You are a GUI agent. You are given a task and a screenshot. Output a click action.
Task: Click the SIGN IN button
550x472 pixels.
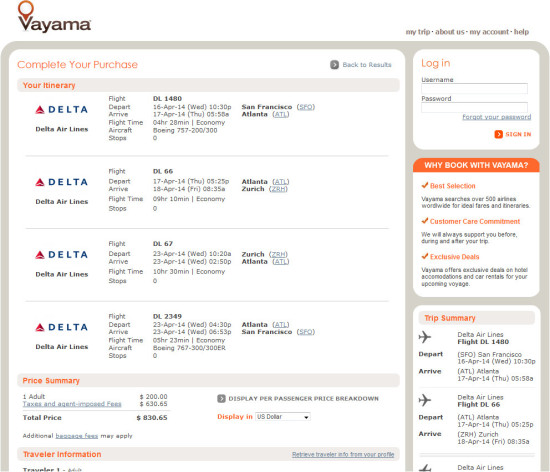518,134
